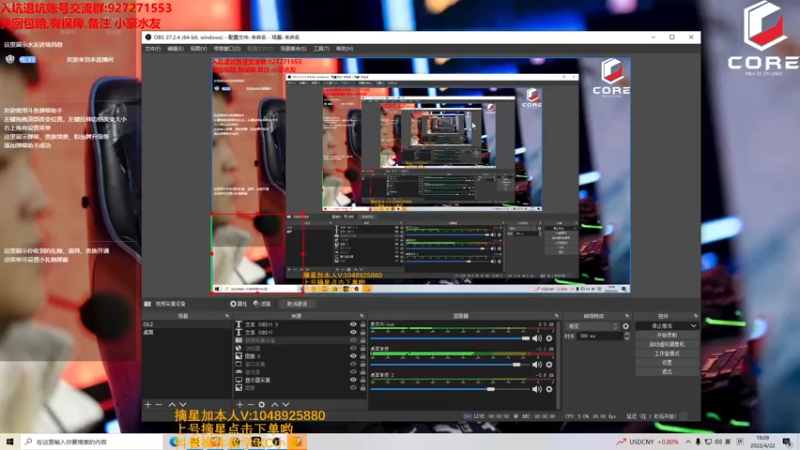Image resolution: width=800 pixels, height=450 pixels.
Task: Open transition properties gear icon
Action: 626,326
